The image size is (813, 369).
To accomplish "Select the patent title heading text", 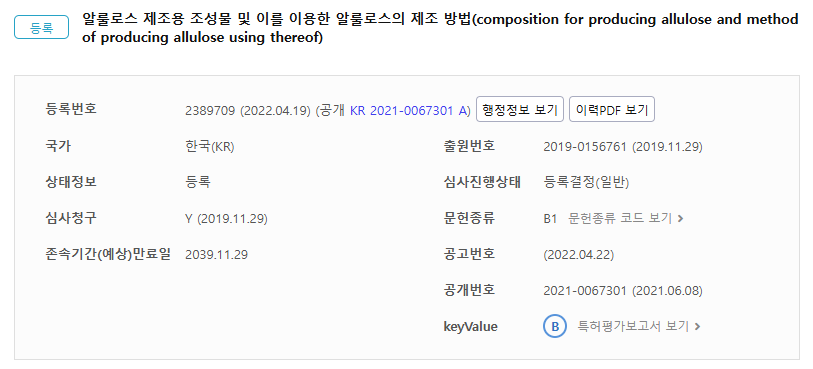I will point(440,29).
